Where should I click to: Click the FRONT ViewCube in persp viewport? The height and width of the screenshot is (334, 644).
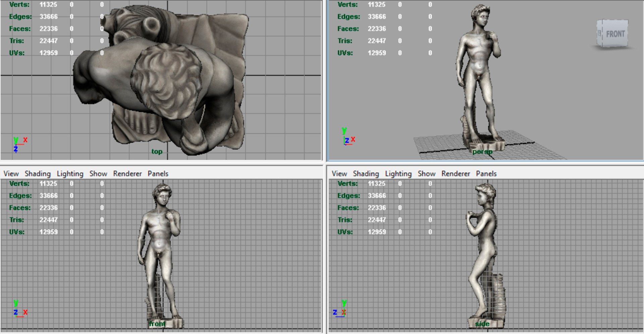612,34
